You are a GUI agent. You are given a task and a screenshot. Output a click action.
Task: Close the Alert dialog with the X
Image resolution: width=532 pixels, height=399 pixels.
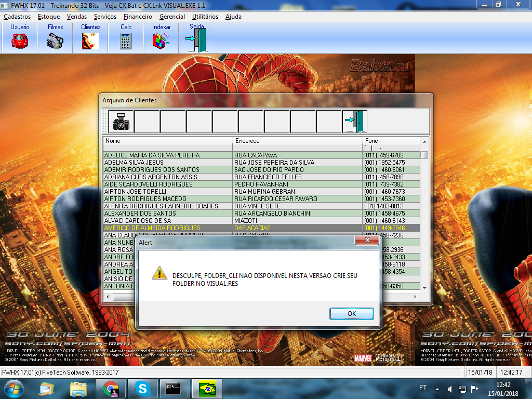coord(367,240)
